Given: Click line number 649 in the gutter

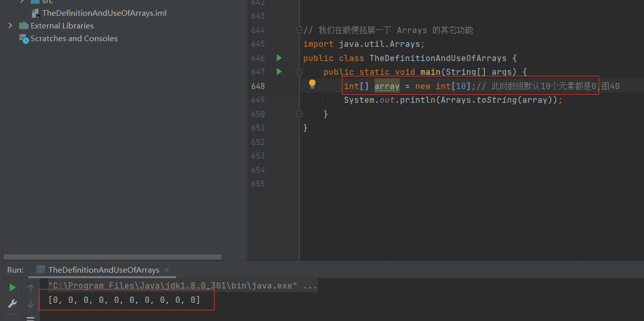Looking at the screenshot, I should pos(258,100).
